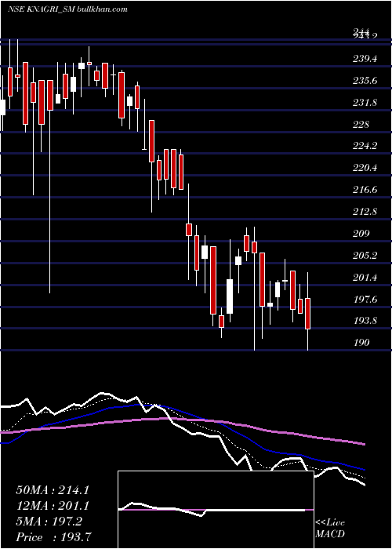392x549 pixels.
Task: Click the Price : 193.7 reading
Action: tap(55, 537)
